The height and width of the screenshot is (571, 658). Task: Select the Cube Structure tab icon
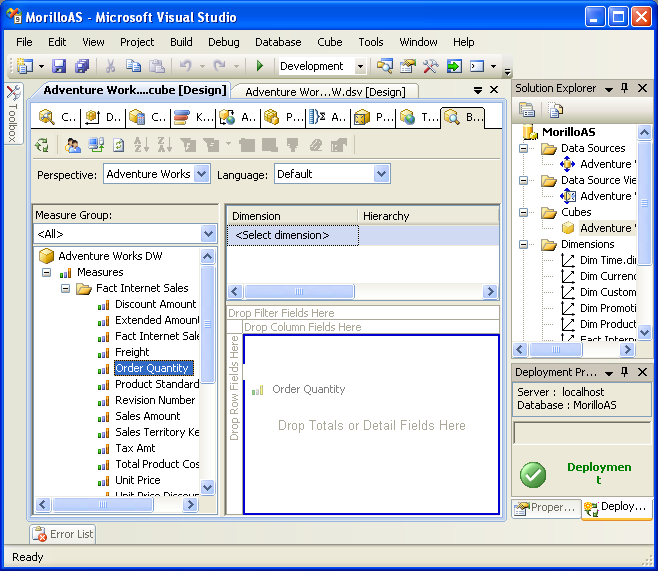[46, 117]
